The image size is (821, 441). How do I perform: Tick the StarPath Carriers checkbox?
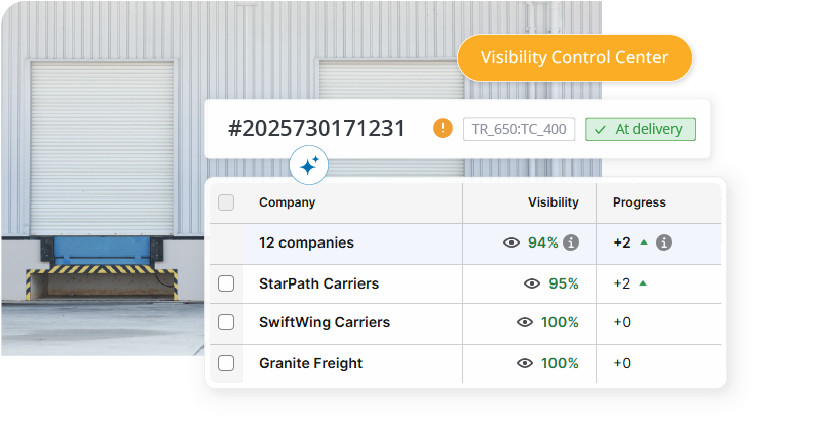click(226, 283)
